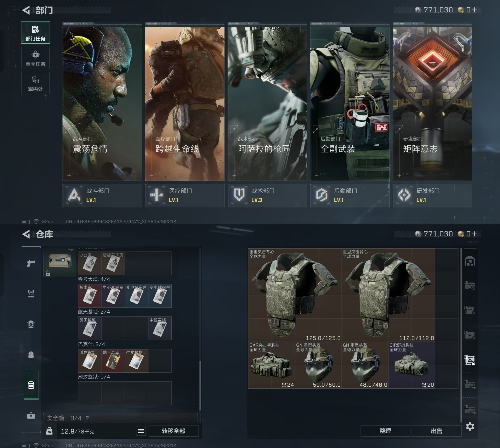Click the 战斗部门 LV.1 button
Screen dimensions: 500x448
[102, 195]
